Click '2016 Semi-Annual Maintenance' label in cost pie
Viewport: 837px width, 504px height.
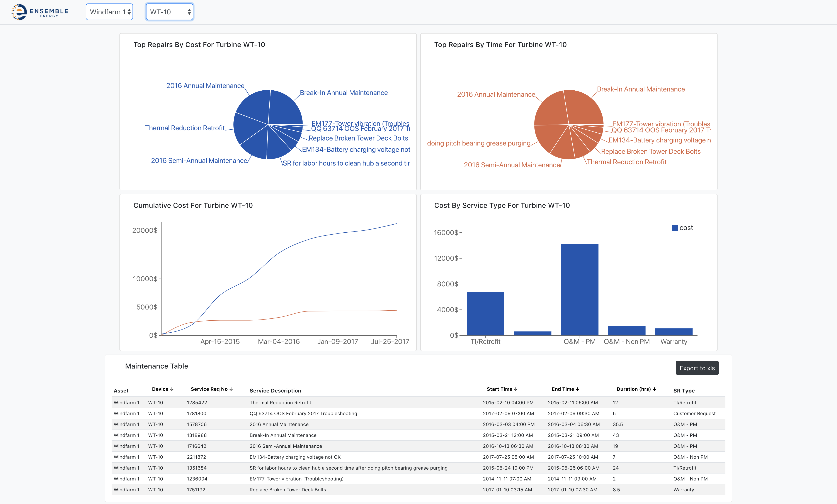199,161
